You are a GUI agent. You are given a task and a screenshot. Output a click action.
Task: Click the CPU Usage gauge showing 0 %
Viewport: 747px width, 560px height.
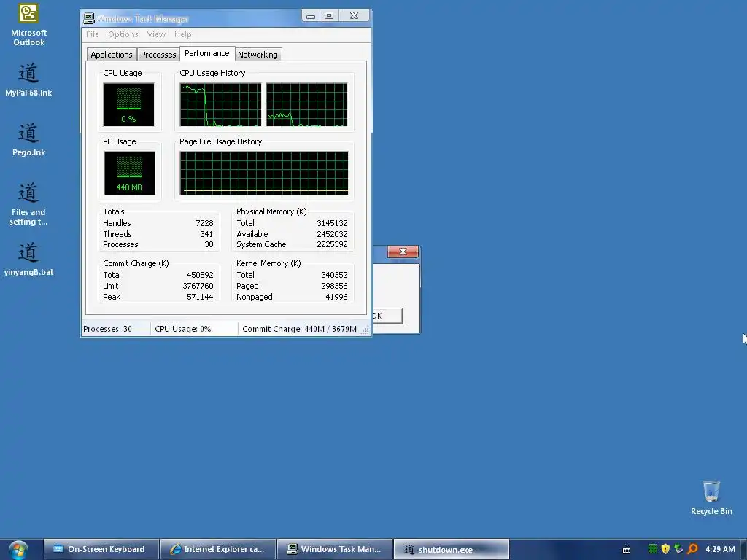pyautogui.click(x=128, y=105)
